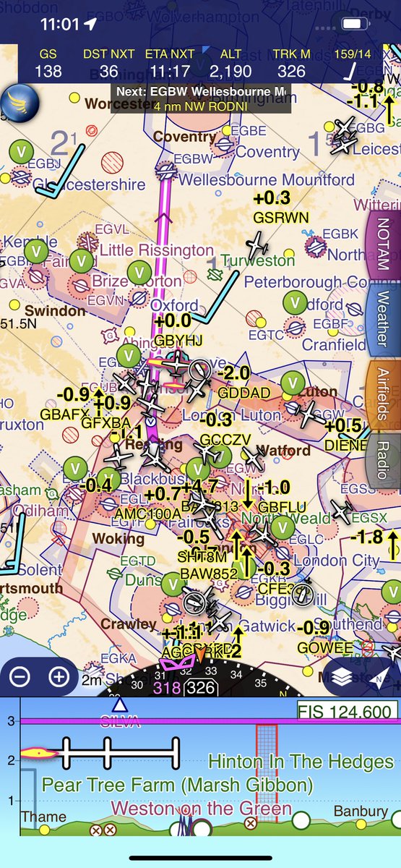Select the FIS 124.600 frequency box
The image size is (401, 868).
(348, 712)
